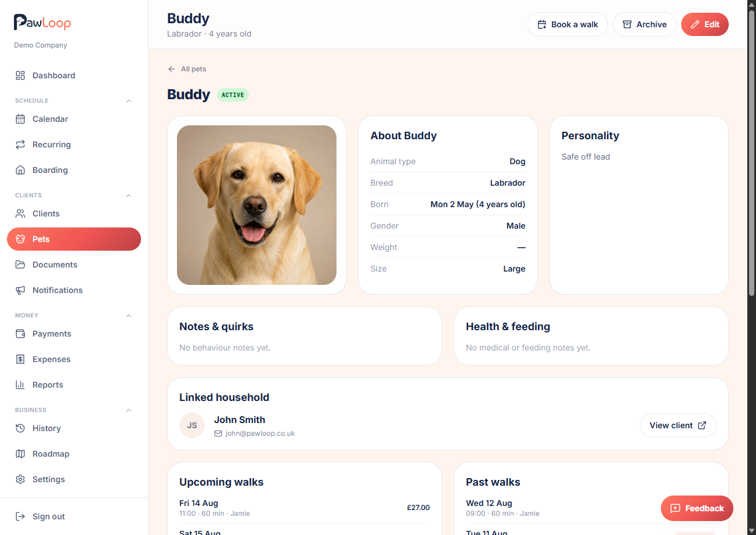Select the Pets menu item
The width and height of the screenshot is (756, 535).
coord(74,239)
